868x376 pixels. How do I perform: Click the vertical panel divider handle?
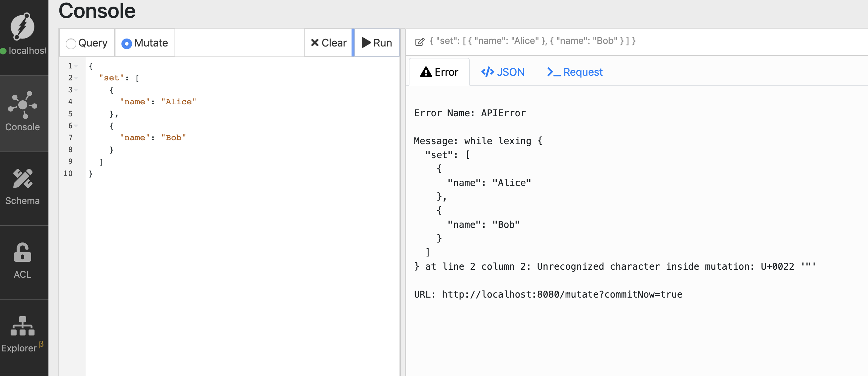[402, 202]
